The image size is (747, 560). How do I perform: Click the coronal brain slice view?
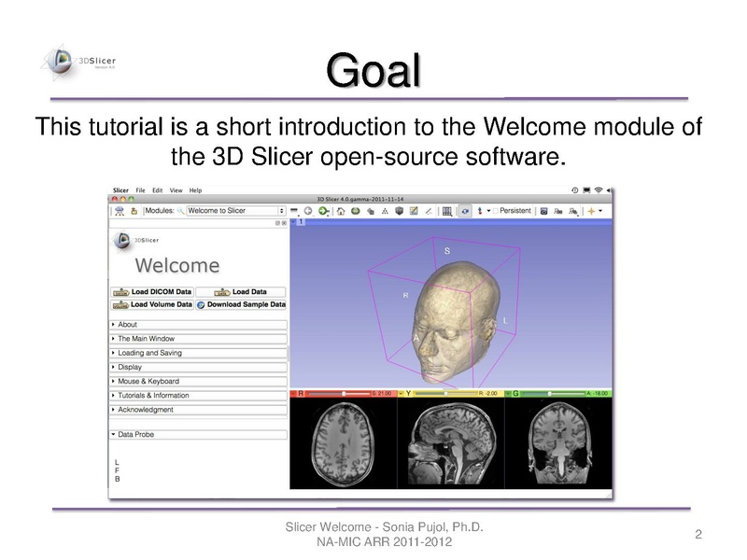click(x=558, y=443)
